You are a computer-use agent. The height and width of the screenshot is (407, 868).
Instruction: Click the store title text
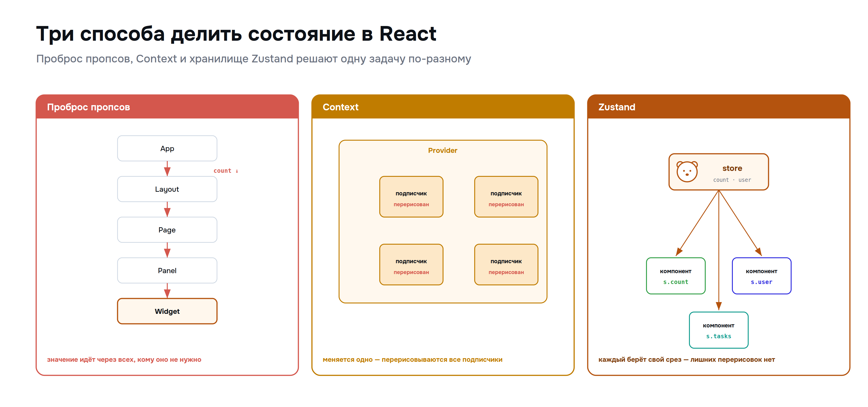tap(732, 168)
